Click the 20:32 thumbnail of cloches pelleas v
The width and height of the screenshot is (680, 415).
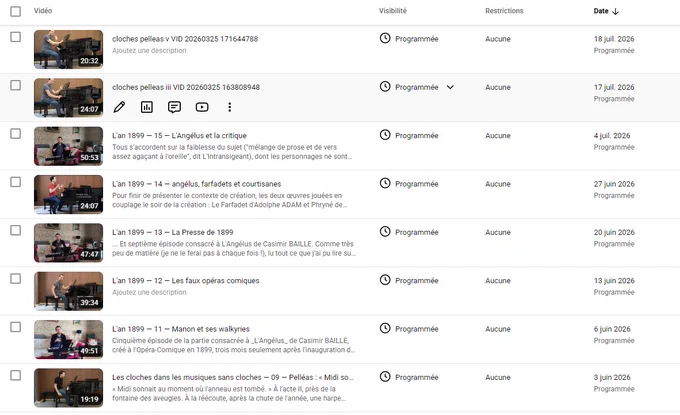coord(69,49)
